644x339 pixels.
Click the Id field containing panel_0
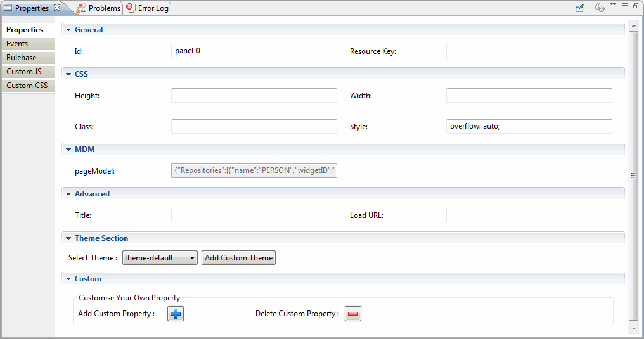(254, 51)
